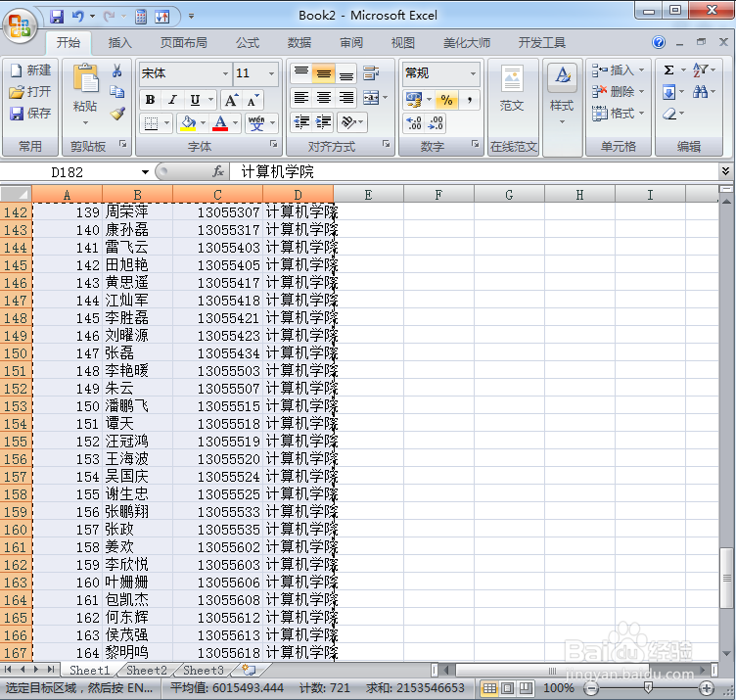Toggle bold formatting
The image size is (736, 700).
coord(150,100)
